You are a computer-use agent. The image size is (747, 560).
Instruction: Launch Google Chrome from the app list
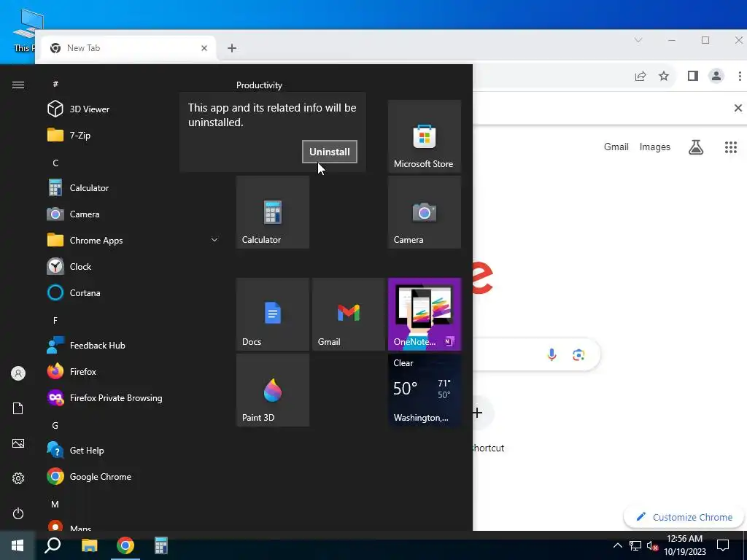(x=133, y=476)
